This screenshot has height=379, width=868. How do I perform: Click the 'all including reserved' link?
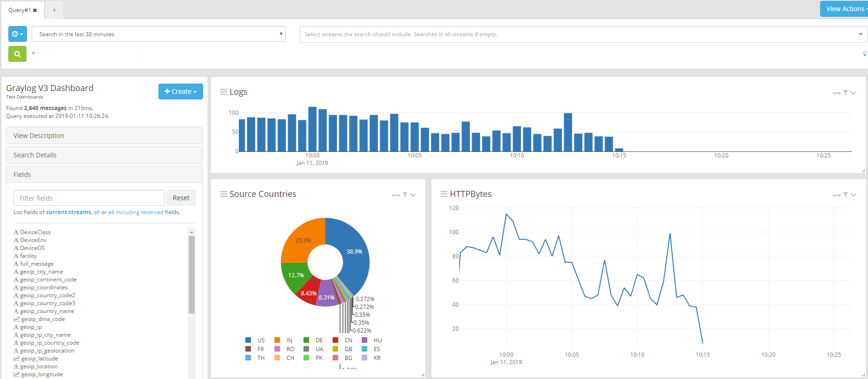(136, 212)
